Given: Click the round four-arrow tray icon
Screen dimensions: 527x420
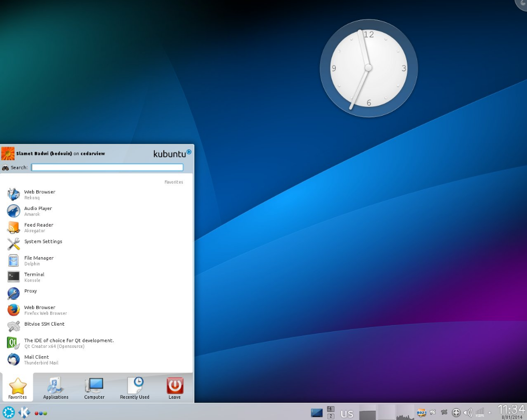Looking at the screenshot, I should click(456, 413).
